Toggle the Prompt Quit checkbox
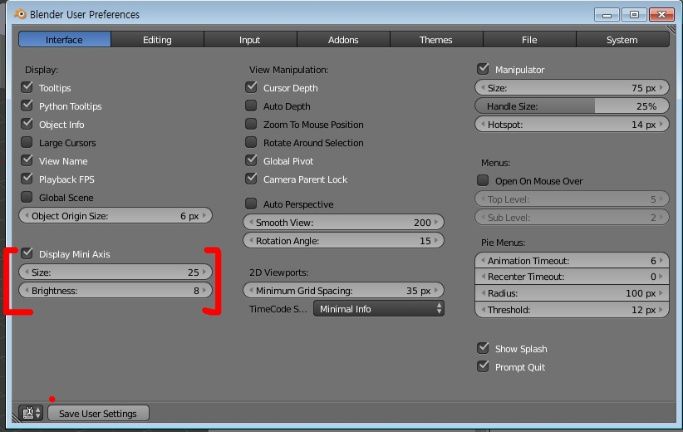 (x=483, y=366)
